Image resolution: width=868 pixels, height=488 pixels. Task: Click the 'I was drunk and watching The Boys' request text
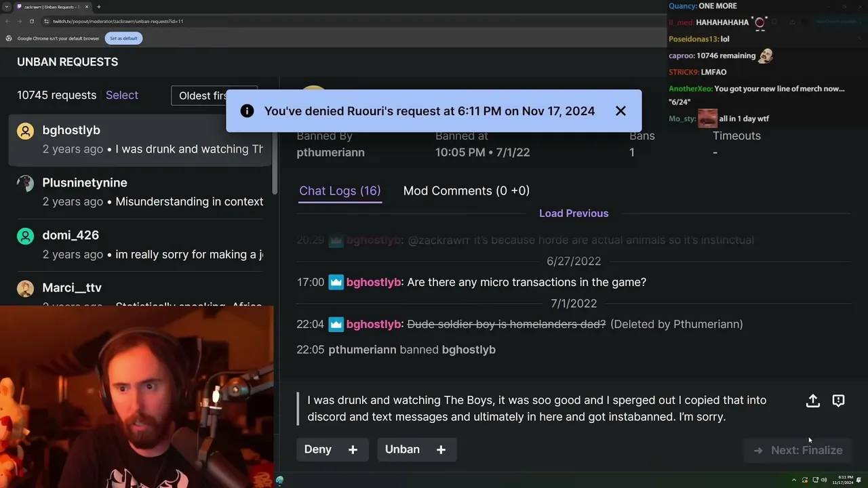(537, 408)
